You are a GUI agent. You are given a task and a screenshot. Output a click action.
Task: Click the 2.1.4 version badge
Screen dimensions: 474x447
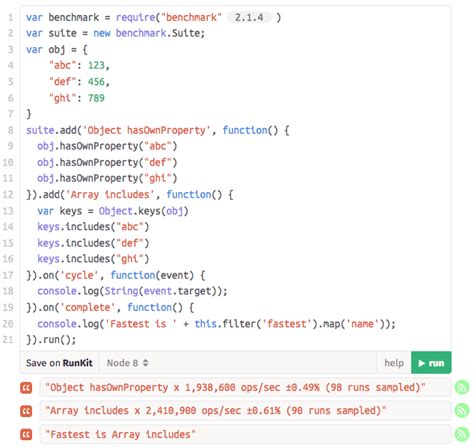click(249, 17)
